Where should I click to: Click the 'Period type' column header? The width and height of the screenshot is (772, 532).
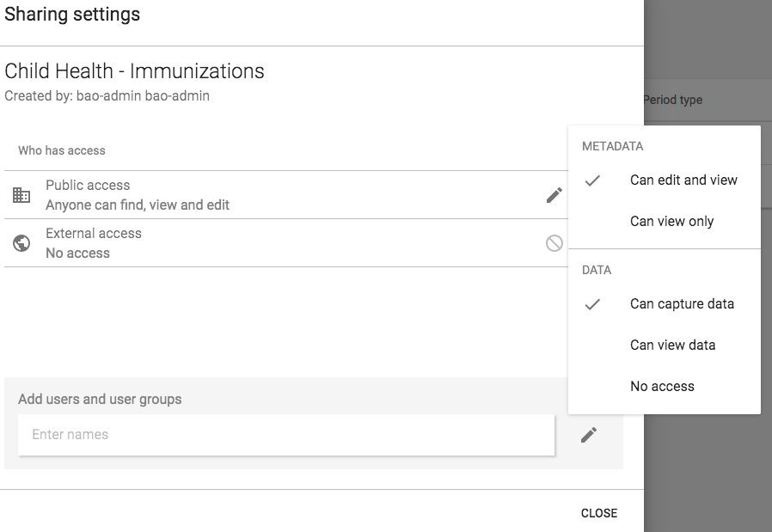tap(673, 100)
